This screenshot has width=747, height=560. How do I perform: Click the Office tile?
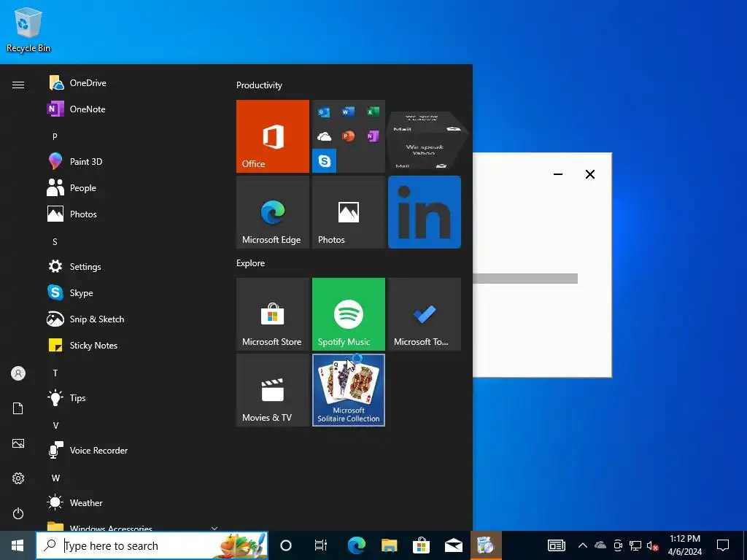coord(273,136)
